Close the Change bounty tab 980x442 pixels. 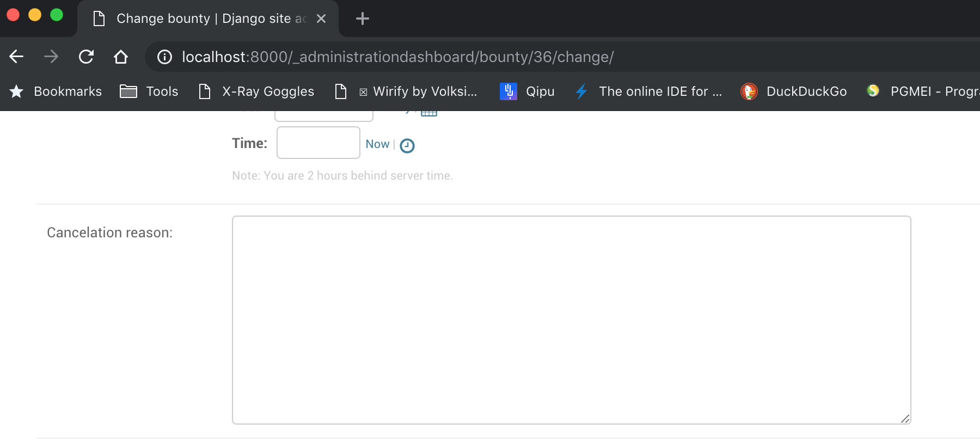click(321, 19)
